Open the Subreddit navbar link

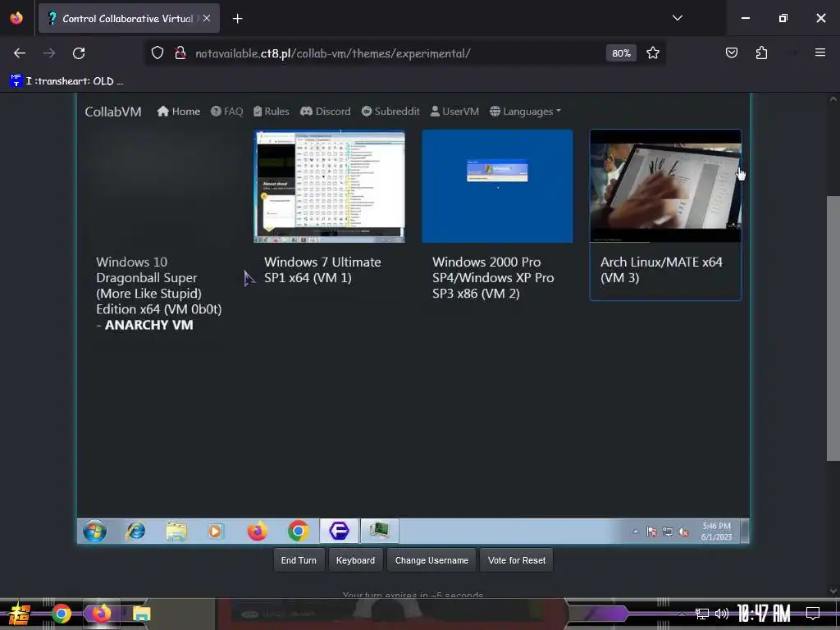(x=390, y=112)
